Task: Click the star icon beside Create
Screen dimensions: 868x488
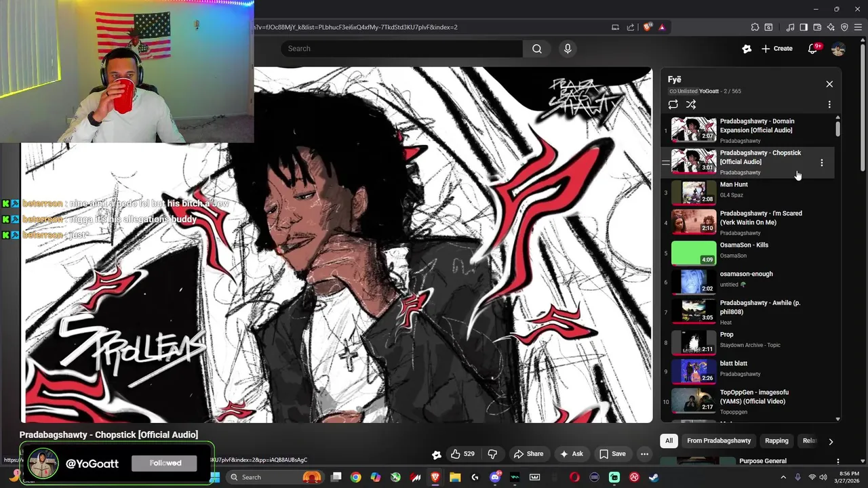Action: tap(747, 49)
